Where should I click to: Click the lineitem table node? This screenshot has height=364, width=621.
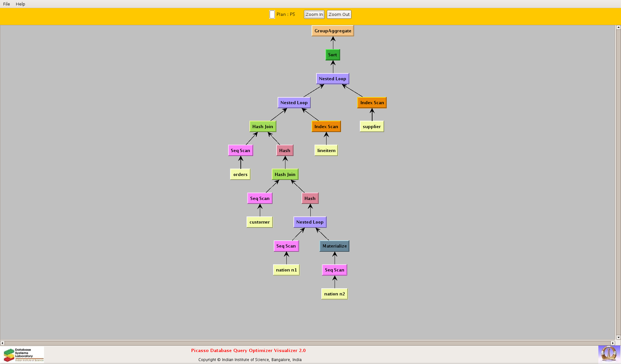pos(326,151)
